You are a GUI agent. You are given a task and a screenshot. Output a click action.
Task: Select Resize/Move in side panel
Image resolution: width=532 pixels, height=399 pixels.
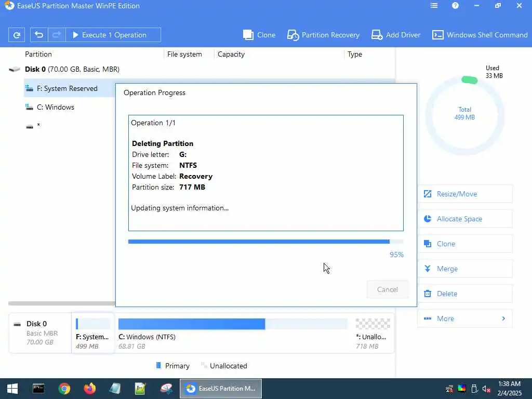tap(465, 194)
